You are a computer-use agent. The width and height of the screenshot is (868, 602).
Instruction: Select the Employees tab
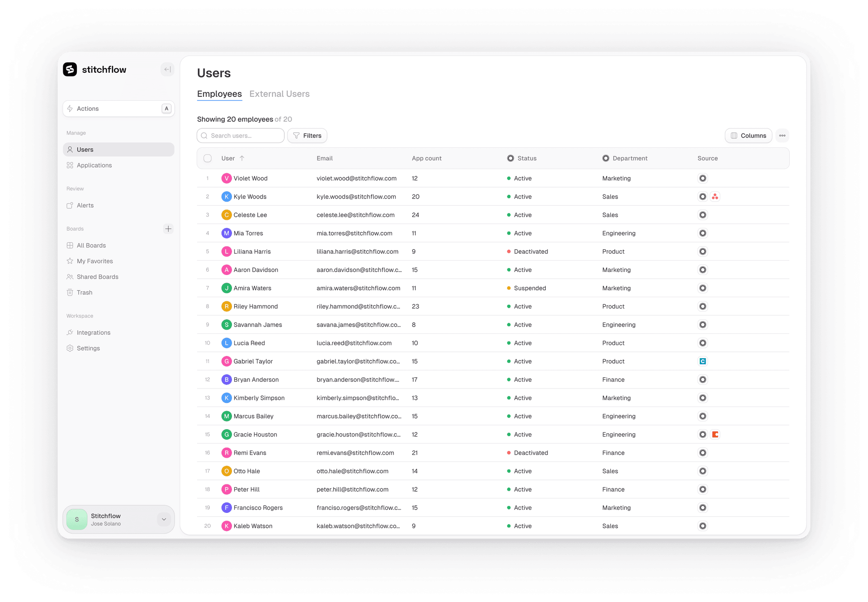(219, 94)
